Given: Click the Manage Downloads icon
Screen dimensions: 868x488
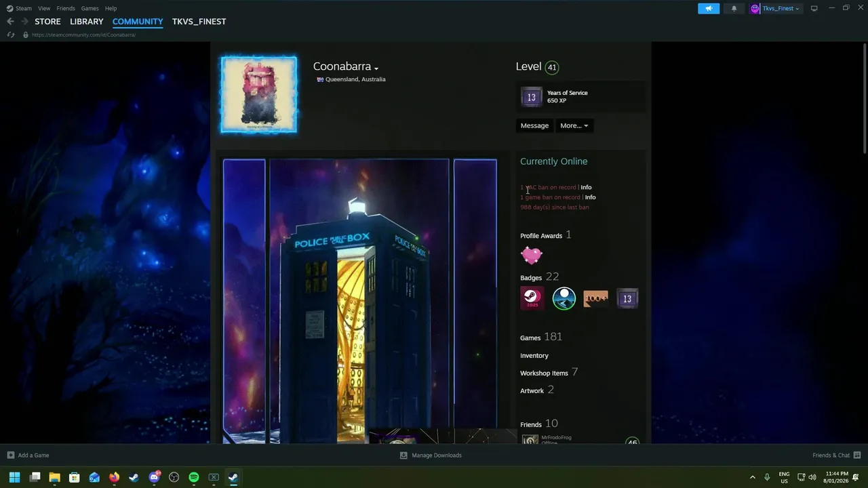Looking at the screenshot, I should click(x=403, y=455).
